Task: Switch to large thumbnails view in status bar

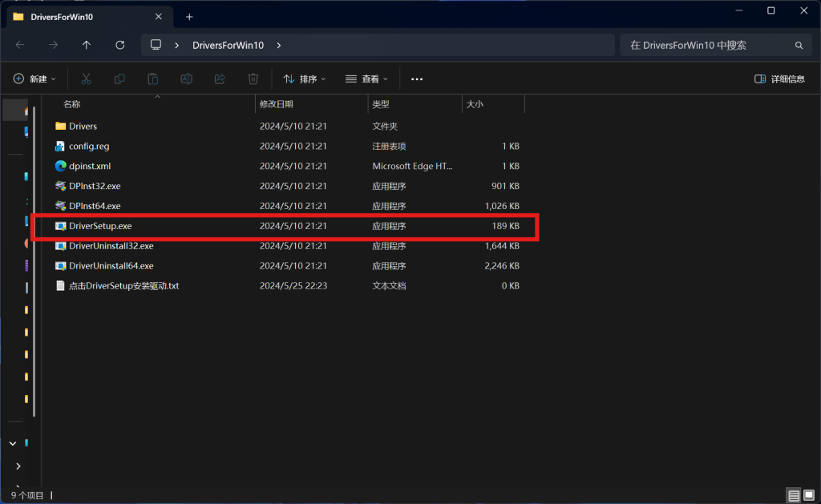Action: (809, 495)
